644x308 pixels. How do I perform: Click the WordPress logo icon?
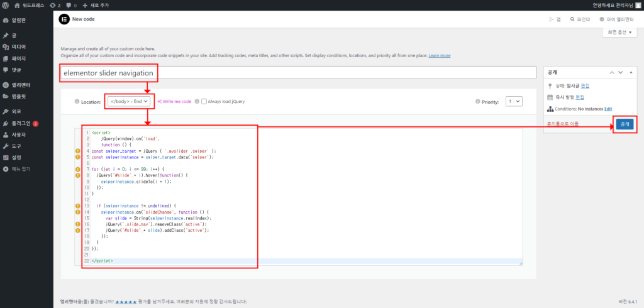(x=5, y=5)
